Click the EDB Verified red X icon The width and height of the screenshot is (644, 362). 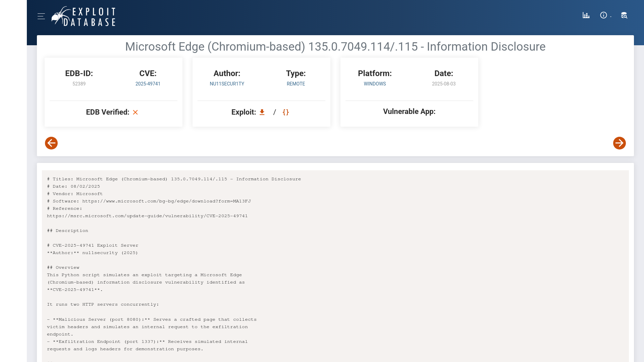(x=136, y=112)
